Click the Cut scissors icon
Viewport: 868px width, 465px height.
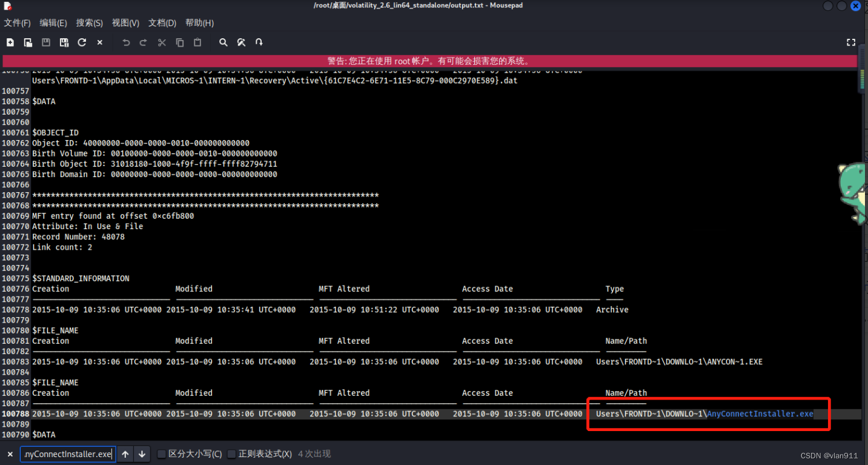162,42
